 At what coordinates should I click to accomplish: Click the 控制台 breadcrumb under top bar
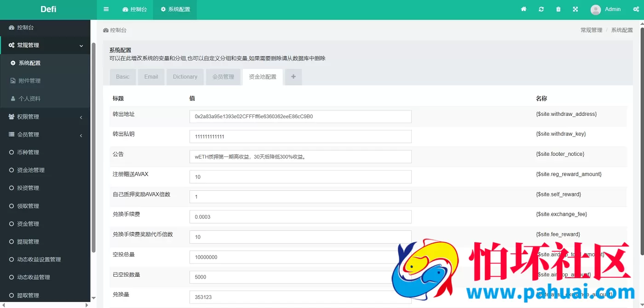[115, 30]
